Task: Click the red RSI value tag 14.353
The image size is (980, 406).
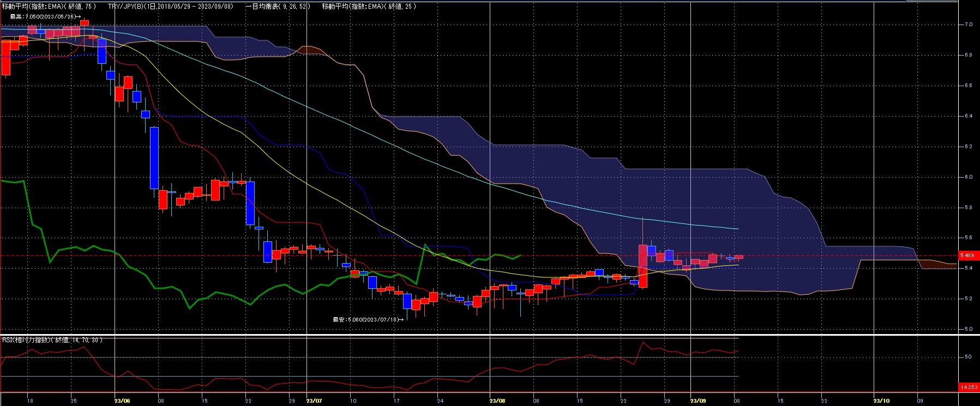Action: 968,387
